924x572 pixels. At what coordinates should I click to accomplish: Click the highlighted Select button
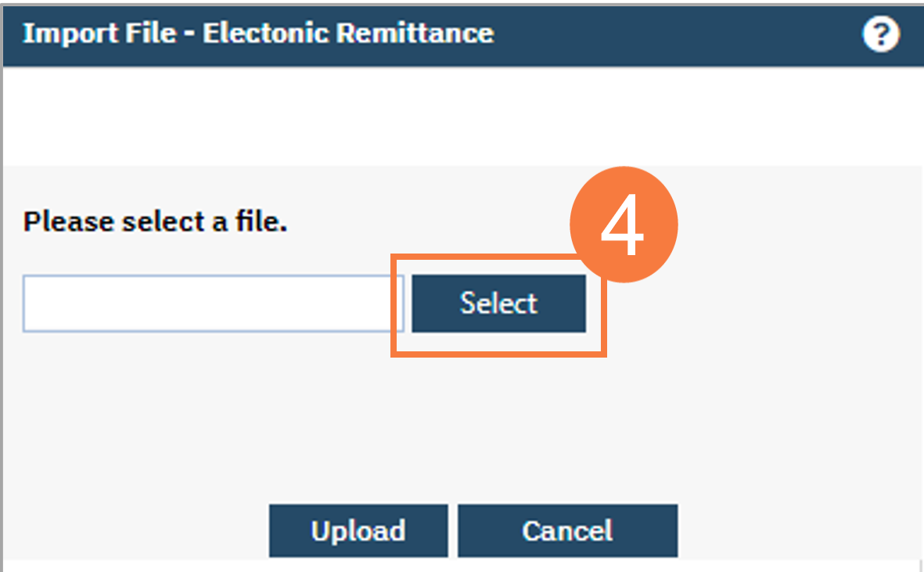tap(498, 303)
